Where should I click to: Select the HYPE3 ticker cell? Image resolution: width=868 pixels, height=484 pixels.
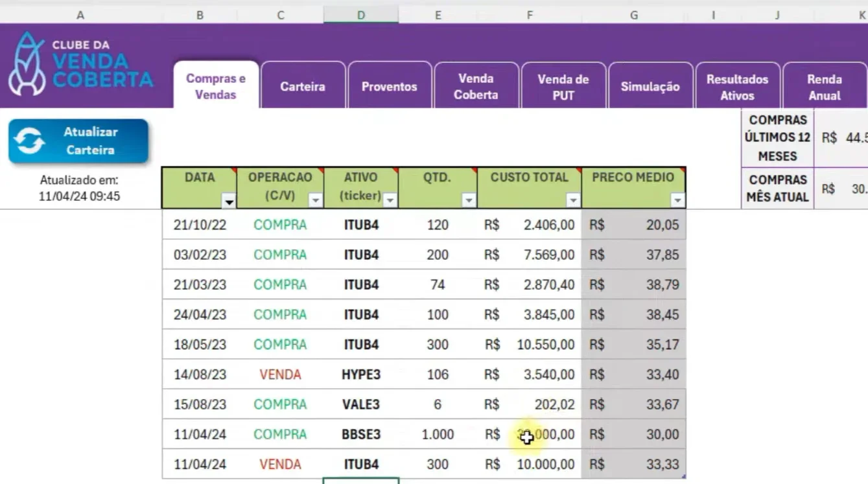(361, 375)
